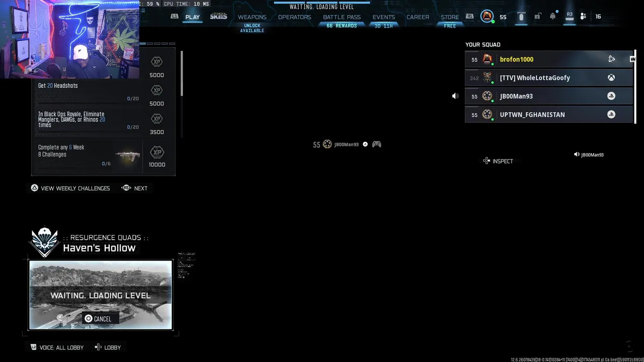Click the L1 bumper icon in the top bar

[175, 17]
